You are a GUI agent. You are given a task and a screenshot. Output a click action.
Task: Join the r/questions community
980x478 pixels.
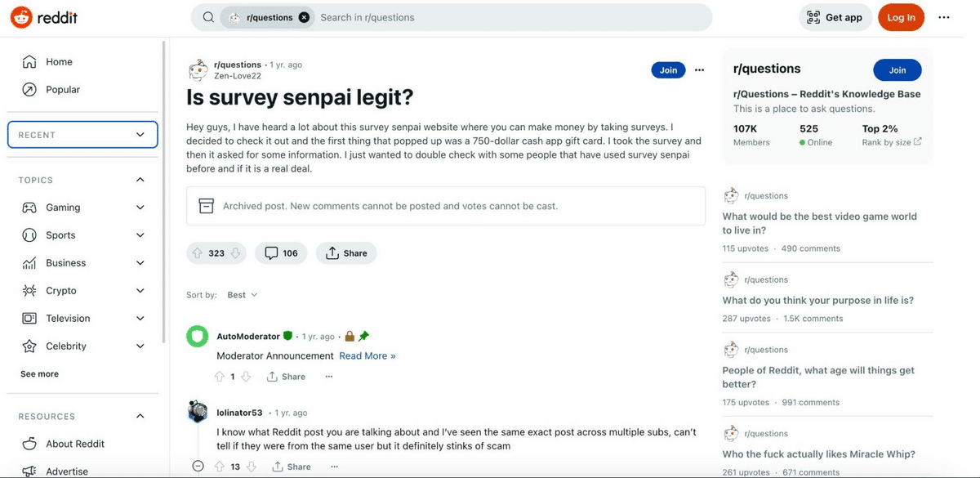click(897, 69)
